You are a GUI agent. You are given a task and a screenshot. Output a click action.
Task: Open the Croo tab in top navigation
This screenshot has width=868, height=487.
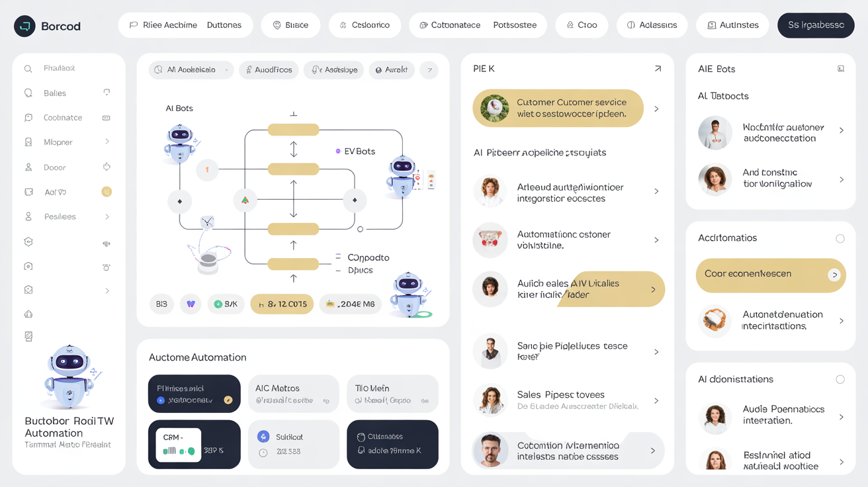[x=582, y=25]
